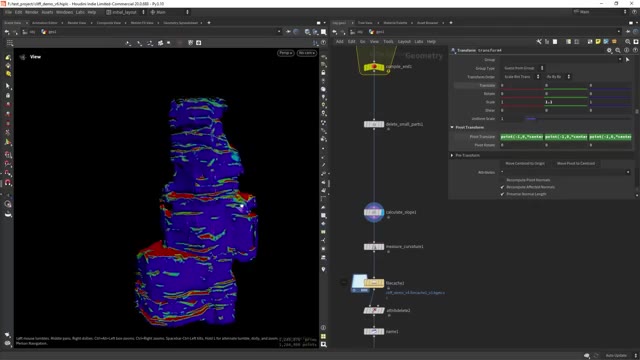
Task: Click filecache1 output file path link
Action: coord(415,293)
